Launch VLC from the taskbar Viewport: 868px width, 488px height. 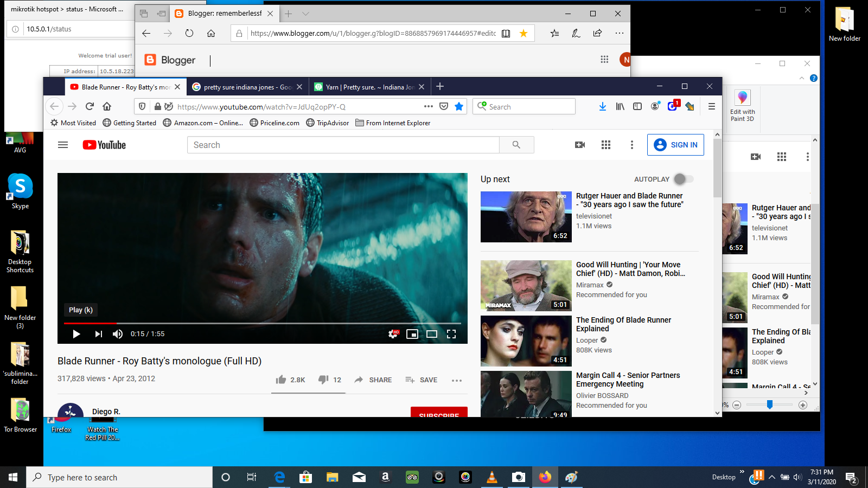pos(492,477)
